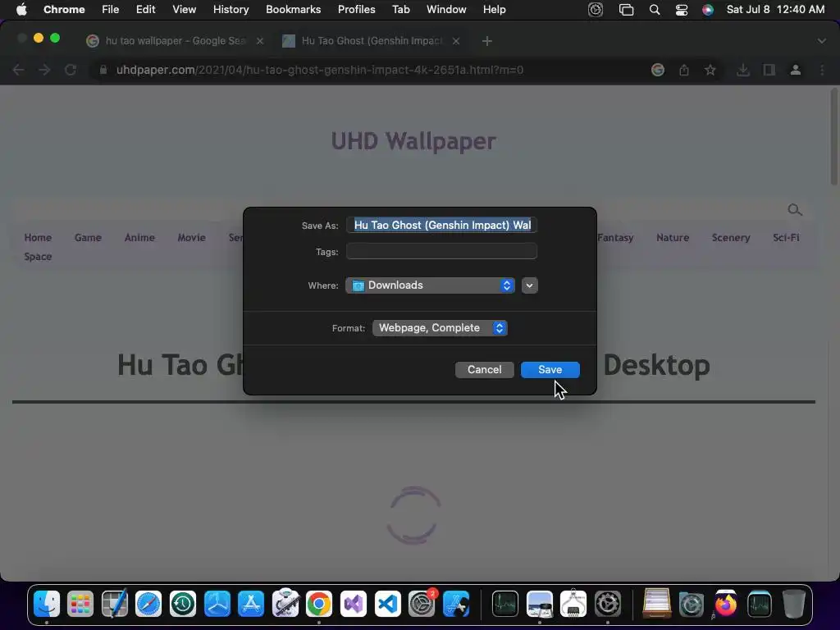Expand the full file browser chevron
The height and width of the screenshot is (630, 840).
coord(529,285)
